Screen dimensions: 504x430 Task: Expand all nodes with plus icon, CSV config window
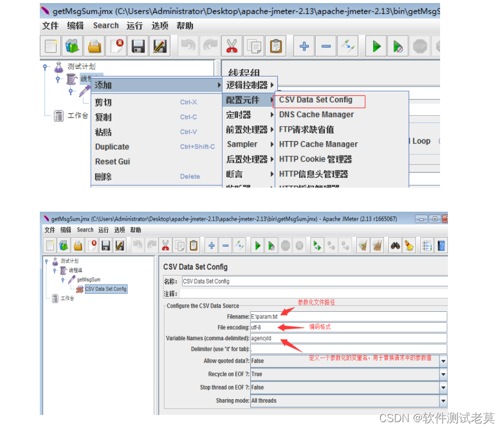click(x=212, y=245)
